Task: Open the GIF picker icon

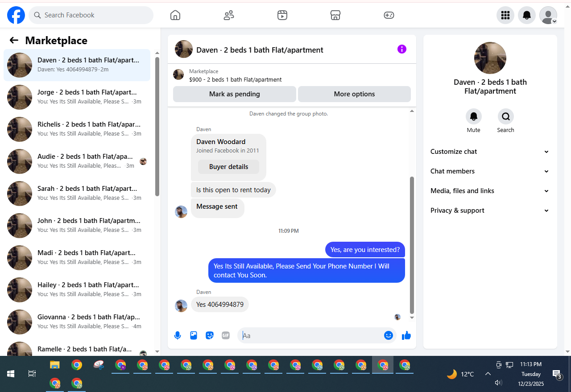Action: click(226, 335)
